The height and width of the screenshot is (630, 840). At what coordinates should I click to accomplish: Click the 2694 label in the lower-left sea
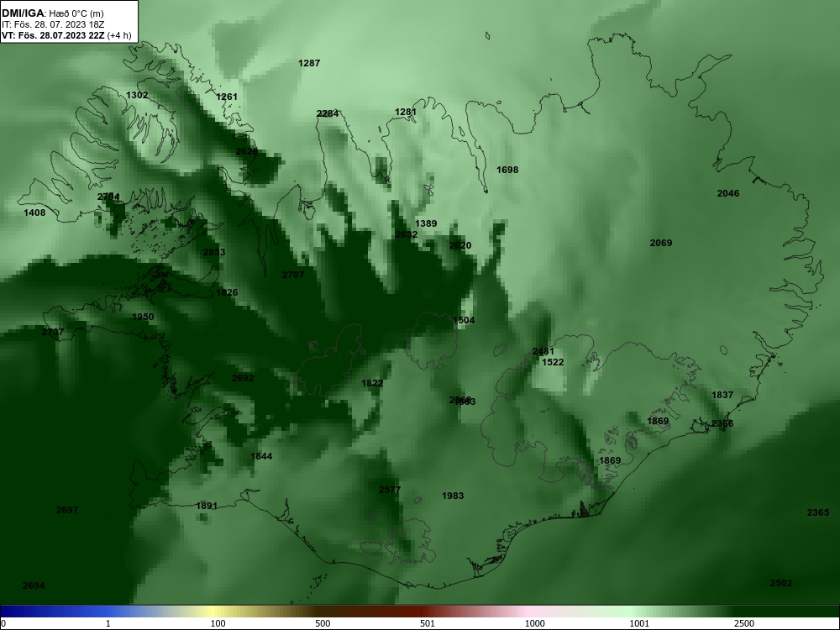[x=34, y=586]
